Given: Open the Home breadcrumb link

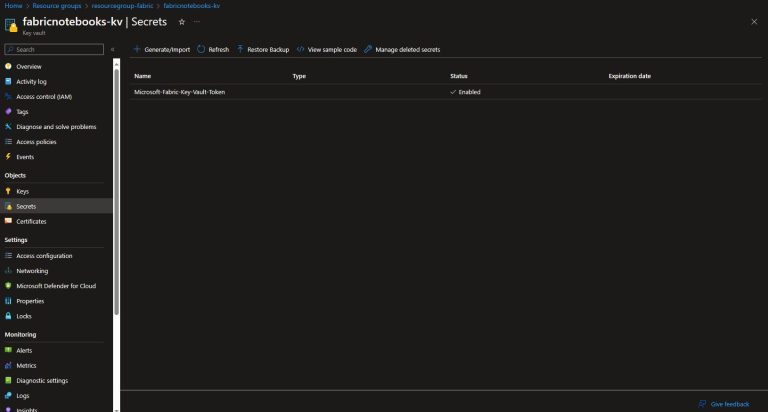Looking at the screenshot, I should tap(13, 6).
